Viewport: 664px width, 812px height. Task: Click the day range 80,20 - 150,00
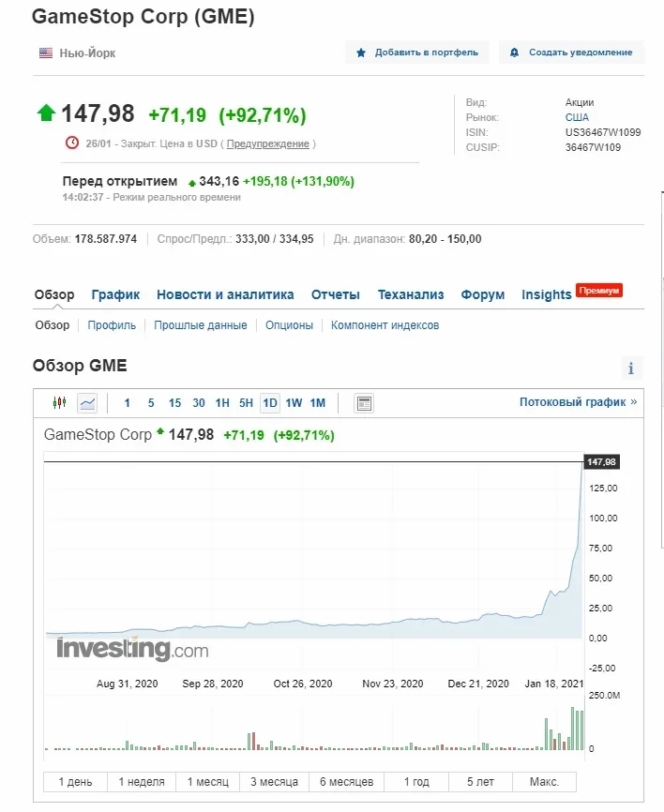tap(445, 239)
